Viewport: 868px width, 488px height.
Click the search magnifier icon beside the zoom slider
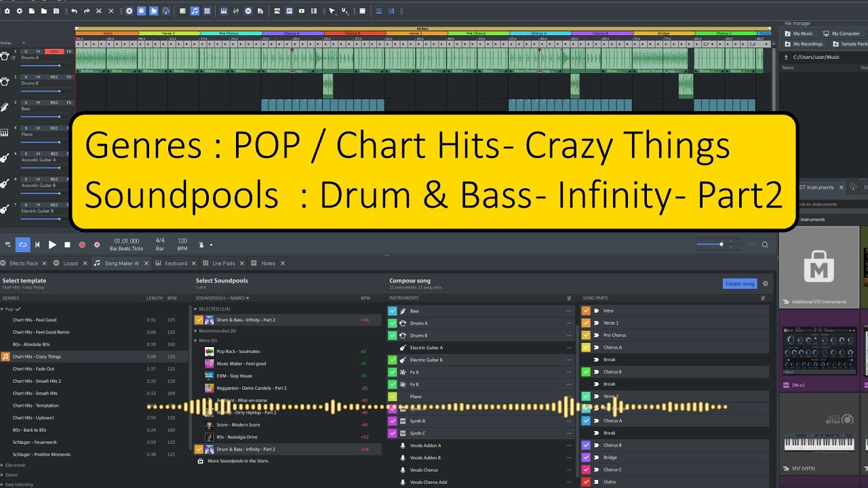(765, 245)
